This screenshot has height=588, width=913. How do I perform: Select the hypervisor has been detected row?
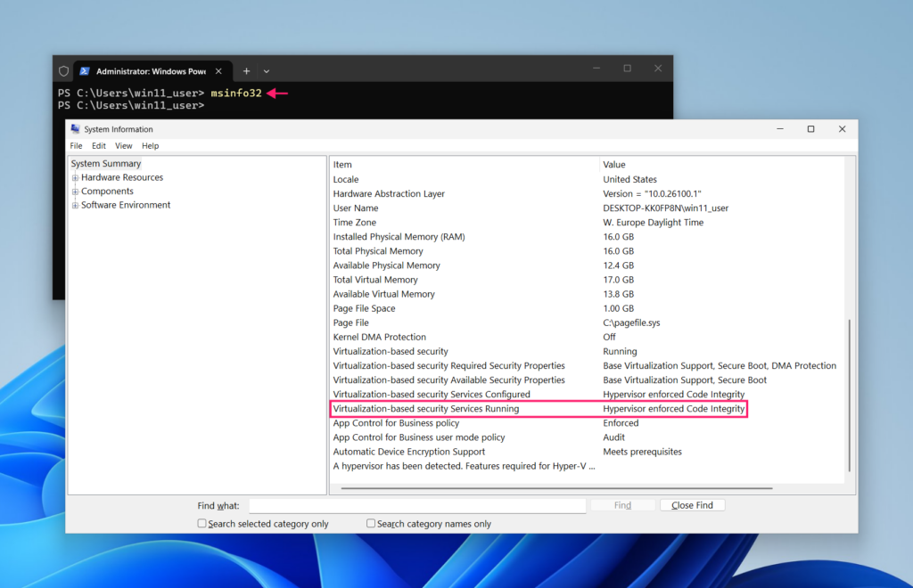(x=587, y=467)
